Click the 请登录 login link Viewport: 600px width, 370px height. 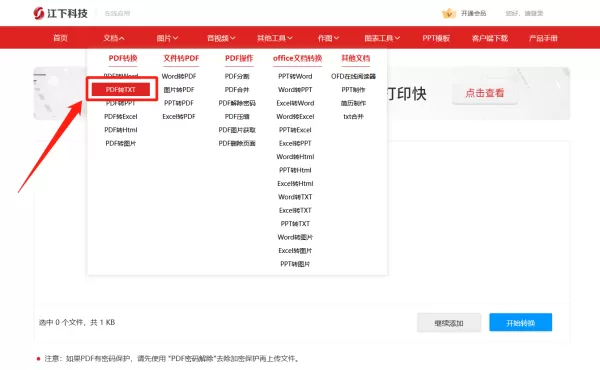(533, 13)
